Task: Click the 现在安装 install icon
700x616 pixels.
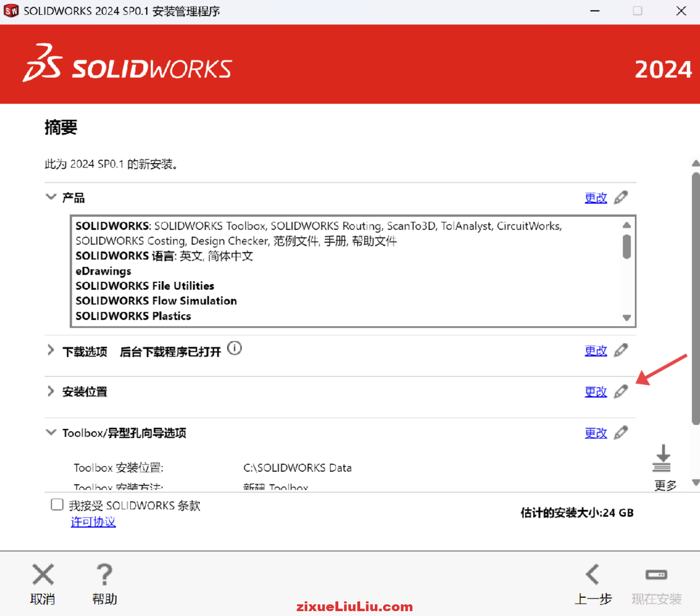Action: (656, 575)
